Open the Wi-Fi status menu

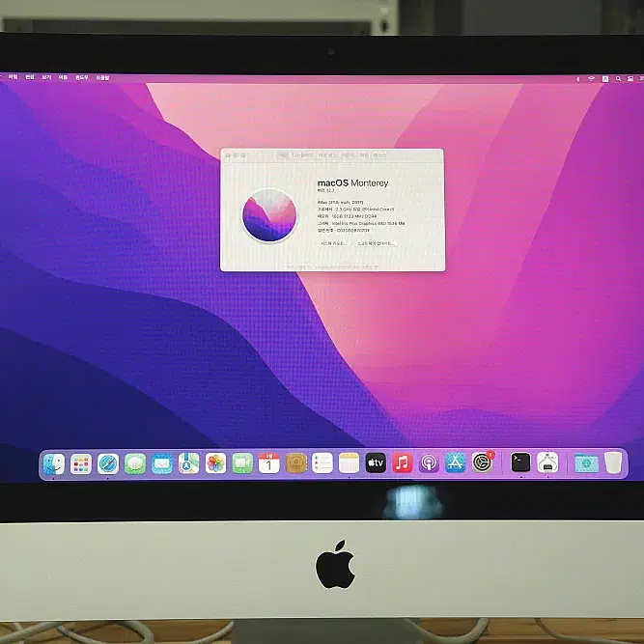[x=591, y=78]
